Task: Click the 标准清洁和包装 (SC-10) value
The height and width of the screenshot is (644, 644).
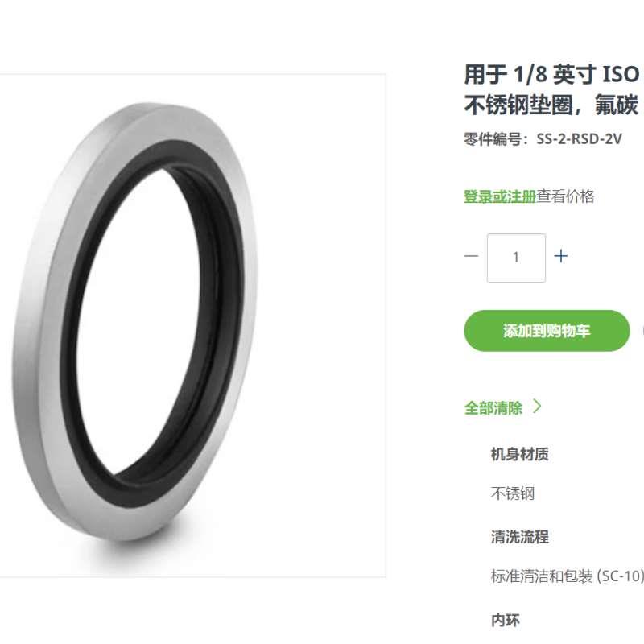Action: point(568,576)
